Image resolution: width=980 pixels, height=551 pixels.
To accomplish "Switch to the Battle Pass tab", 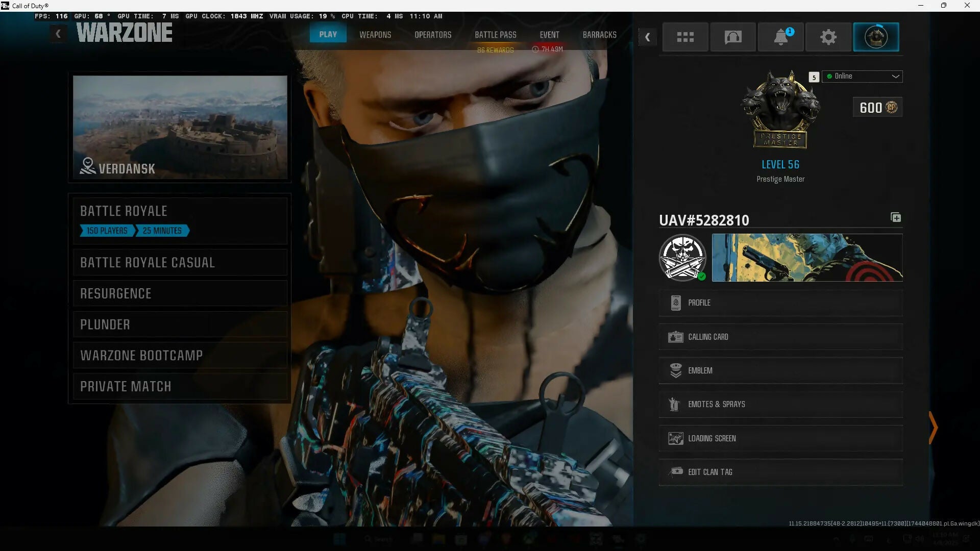I will [x=495, y=35].
